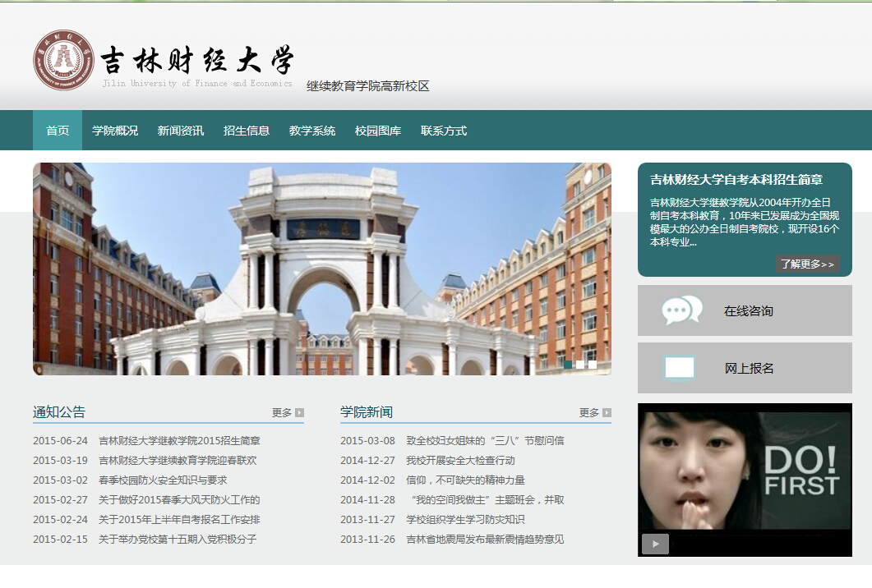Click the university seal logo
Image resolution: width=872 pixels, height=588 pixels.
coord(64,61)
